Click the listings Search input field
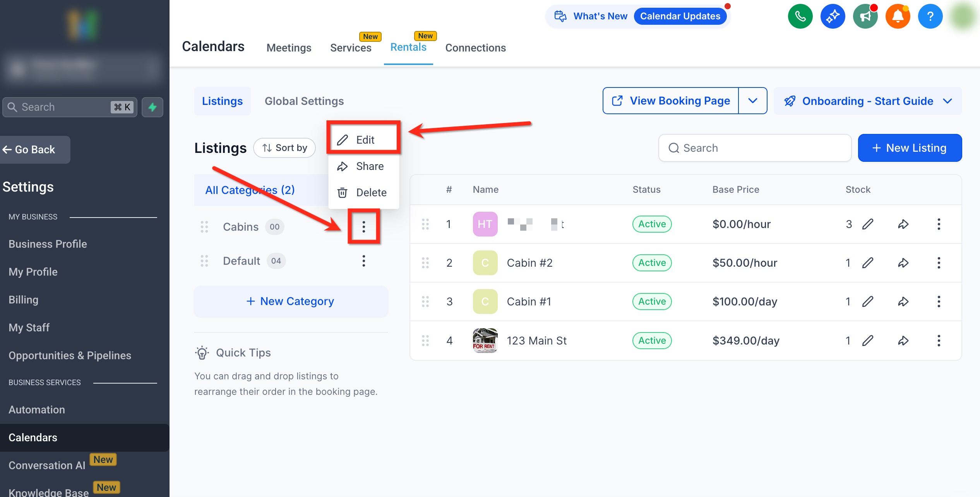The image size is (980, 497). point(755,148)
